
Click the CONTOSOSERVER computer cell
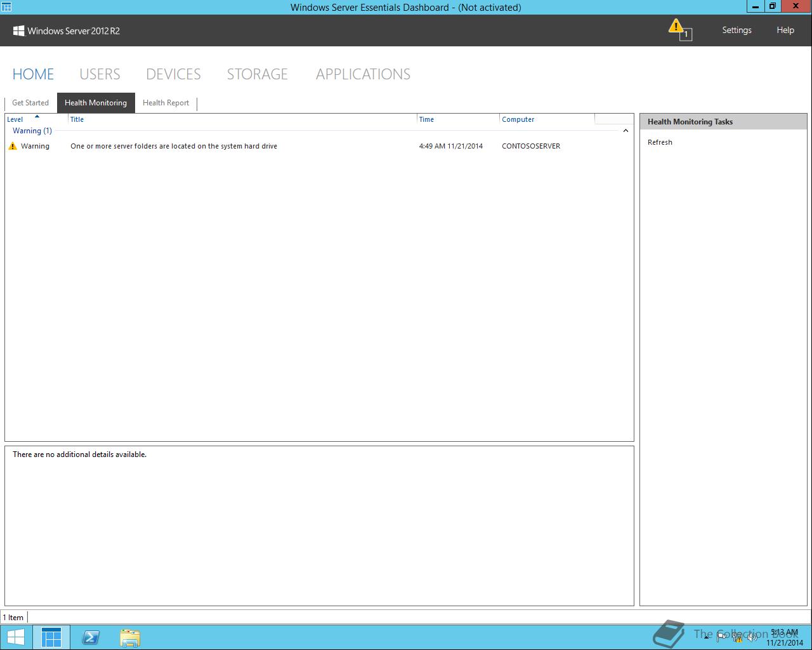pyautogui.click(x=531, y=146)
